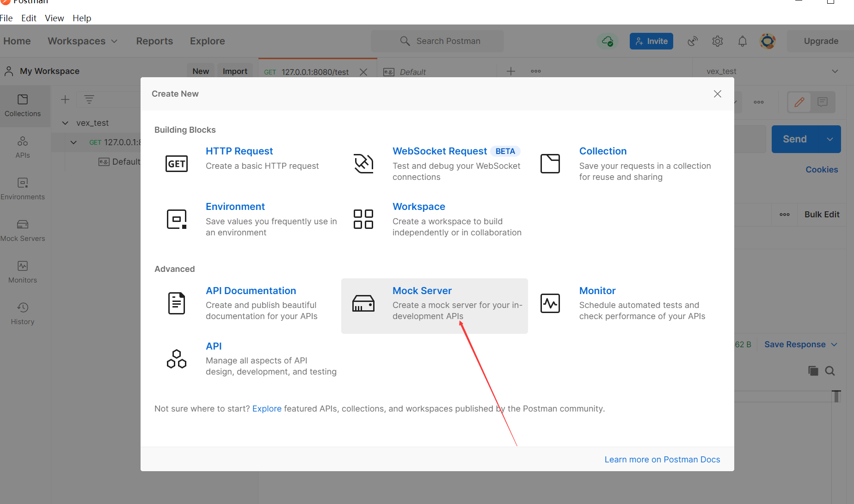Close the Create New dialog
This screenshot has height=504, width=854.
coord(718,94)
